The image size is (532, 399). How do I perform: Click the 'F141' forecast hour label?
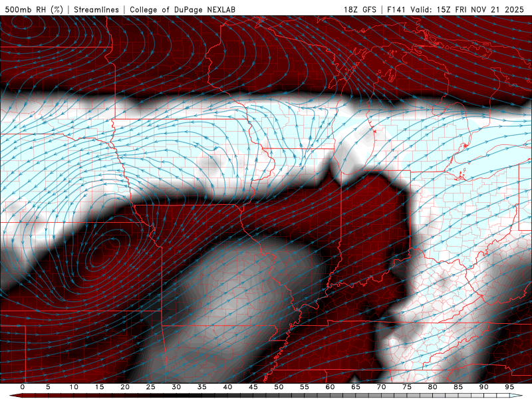tap(396, 9)
